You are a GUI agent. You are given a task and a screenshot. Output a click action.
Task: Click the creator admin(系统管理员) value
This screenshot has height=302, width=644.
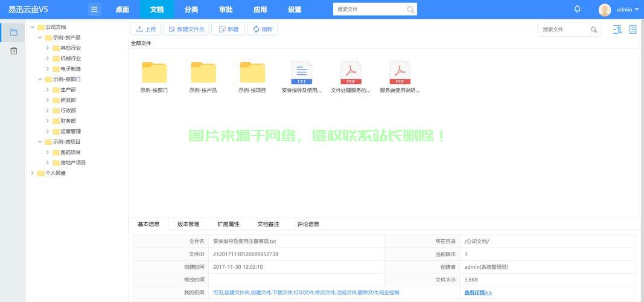tap(486, 267)
